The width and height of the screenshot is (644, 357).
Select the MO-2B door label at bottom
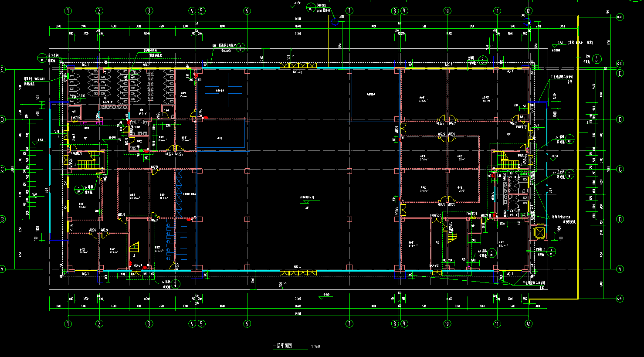(434, 265)
